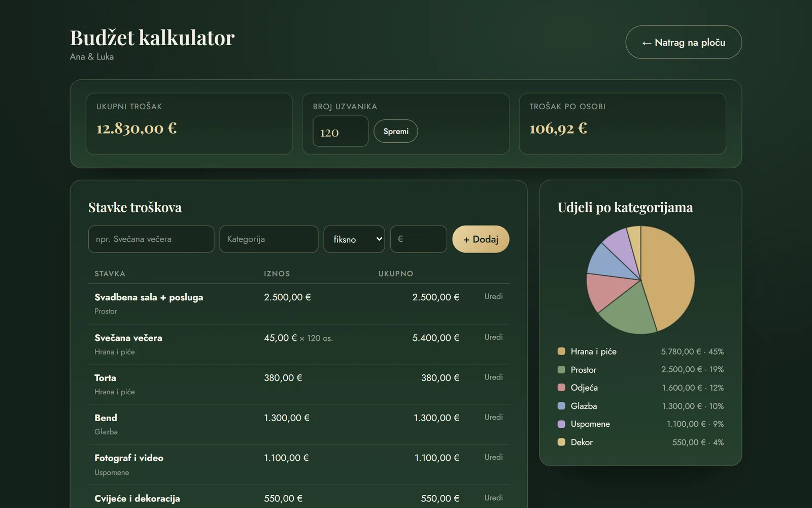Click Uredi next to Fotograf i video

coord(493,457)
